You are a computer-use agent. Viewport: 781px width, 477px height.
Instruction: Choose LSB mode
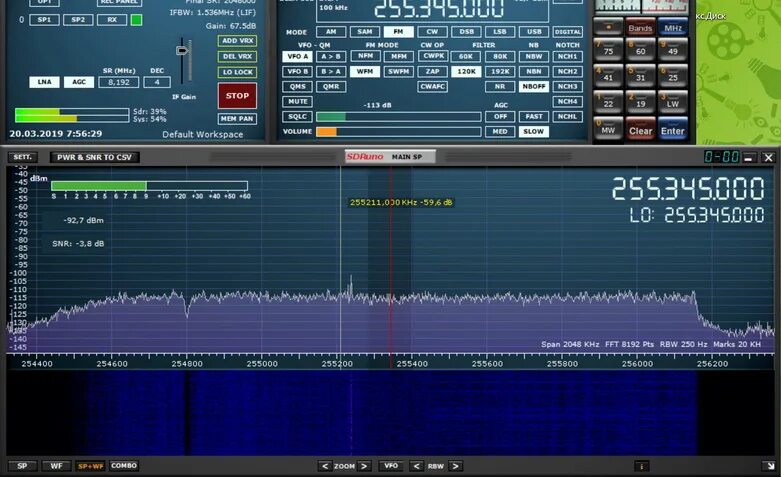coord(500,31)
